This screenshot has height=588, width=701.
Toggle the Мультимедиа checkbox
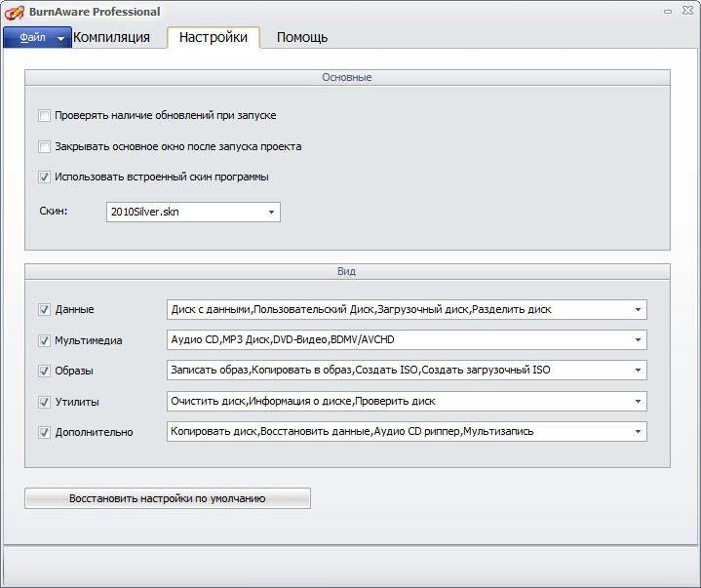tap(44, 340)
